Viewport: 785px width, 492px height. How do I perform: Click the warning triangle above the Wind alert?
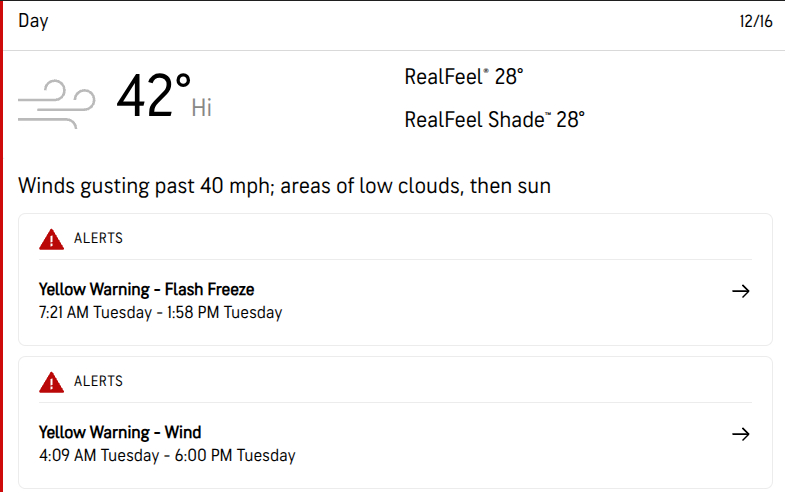pos(51,382)
